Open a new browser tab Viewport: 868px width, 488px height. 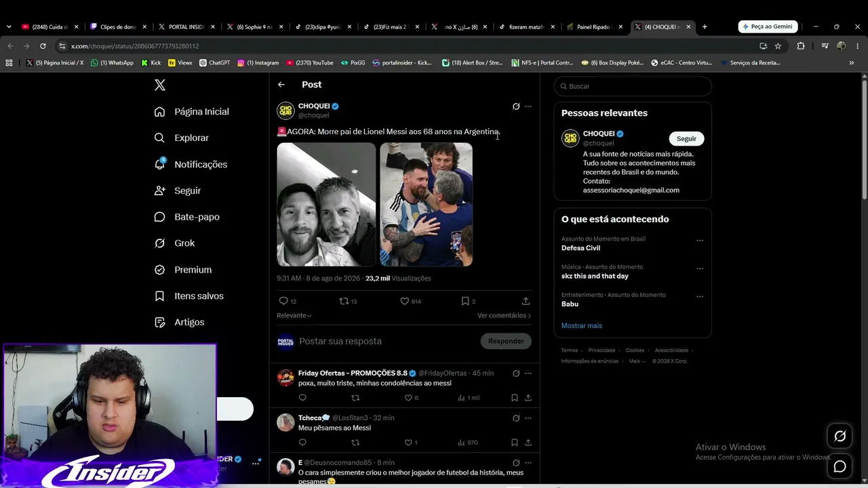(x=705, y=27)
